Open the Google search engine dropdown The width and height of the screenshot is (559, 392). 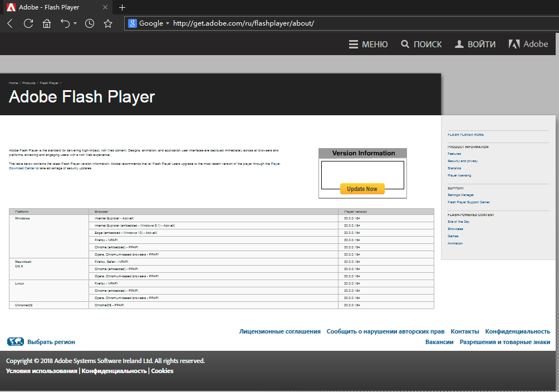pos(168,23)
